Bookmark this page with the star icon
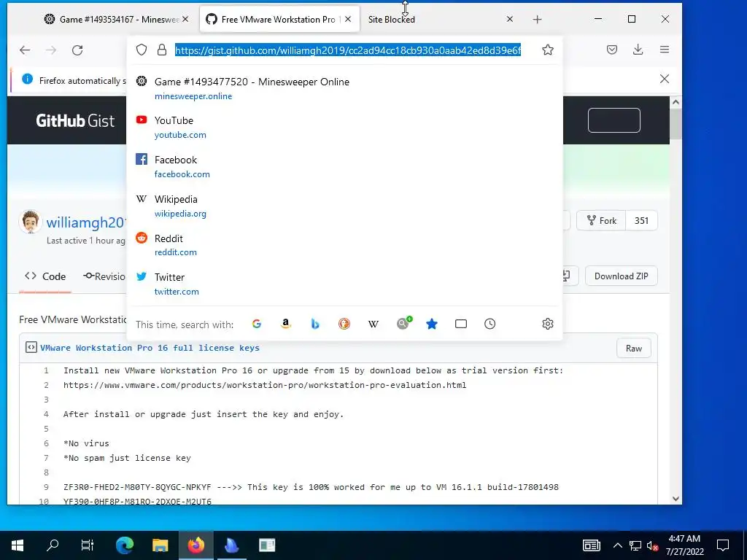 [x=548, y=50]
